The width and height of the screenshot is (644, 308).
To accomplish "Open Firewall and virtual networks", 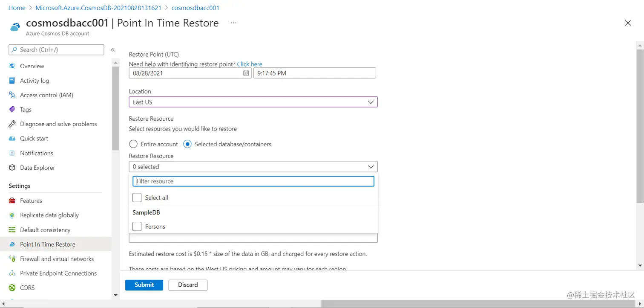I will point(57,259).
